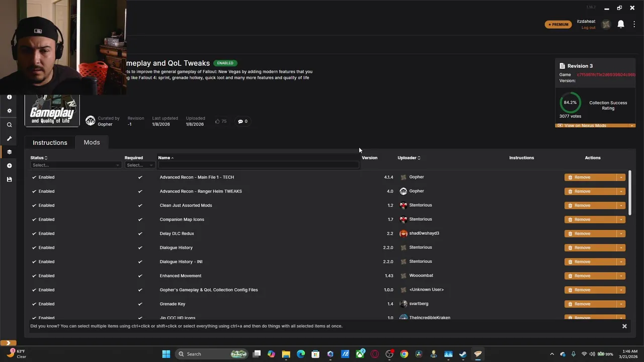The height and width of the screenshot is (362, 644).
Task: Expand Remove dropdown arrow for Clean Just Assorted Mods
Action: click(621, 205)
